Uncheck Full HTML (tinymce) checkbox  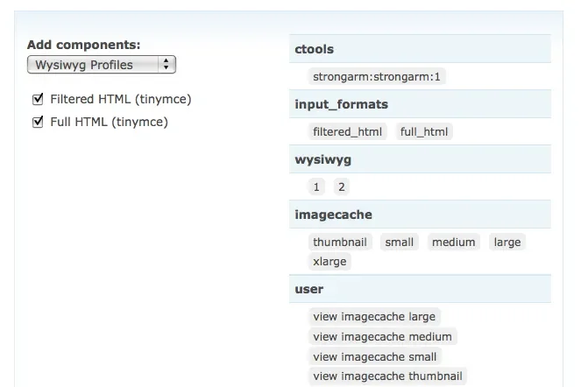coord(38,122)
